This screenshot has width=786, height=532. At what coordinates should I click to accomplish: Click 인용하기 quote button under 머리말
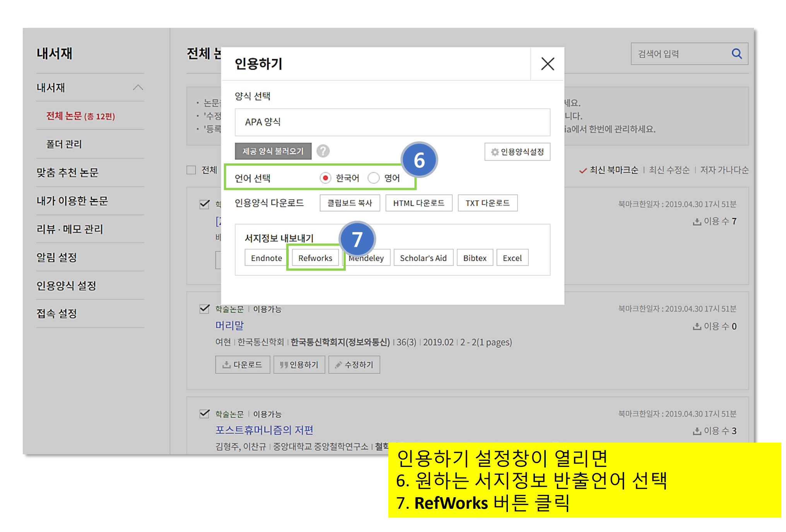pos(299,364)
